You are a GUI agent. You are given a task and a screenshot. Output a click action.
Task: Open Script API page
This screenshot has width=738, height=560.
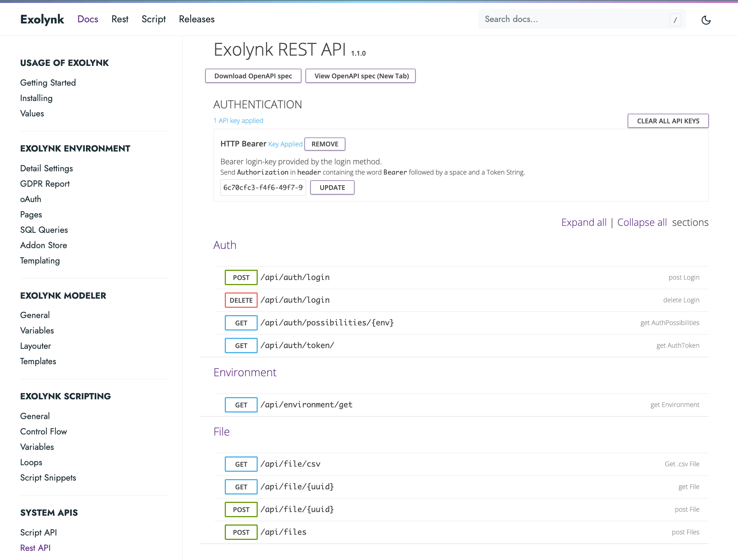tap(38, 533)
